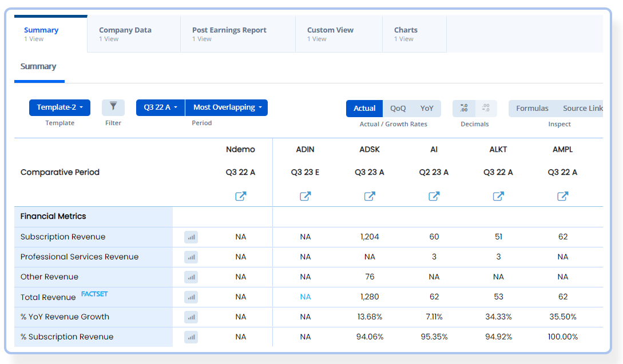Click % Subscription Revenue row label
The width and height of the screenshot is (623, 364).
tap(67, 337)
